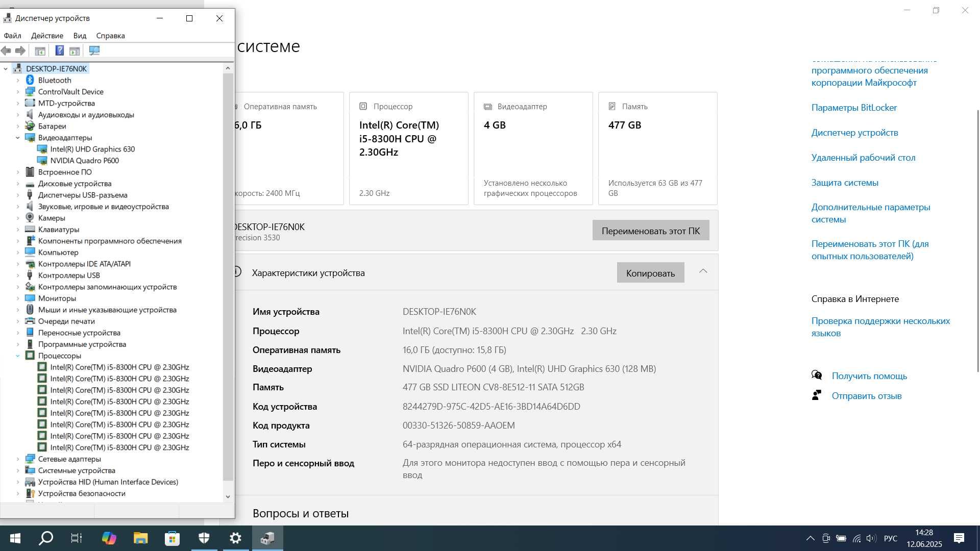The image size is (980, 551).
Task: Open the Параметры BitLocker link
Action: [854, 108]
